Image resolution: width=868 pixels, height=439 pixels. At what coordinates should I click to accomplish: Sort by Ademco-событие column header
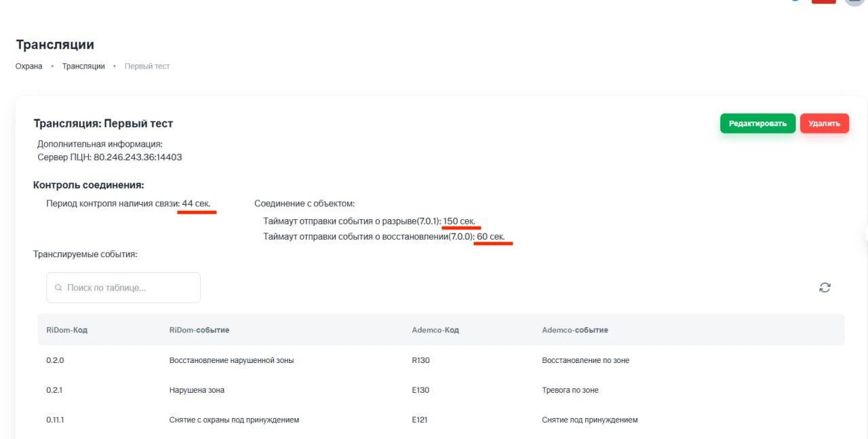pos(574,330)
